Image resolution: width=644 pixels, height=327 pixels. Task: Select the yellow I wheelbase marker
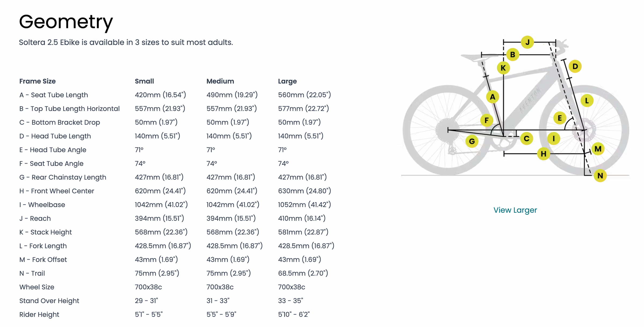pyautogui.click(x=554, y=139)
